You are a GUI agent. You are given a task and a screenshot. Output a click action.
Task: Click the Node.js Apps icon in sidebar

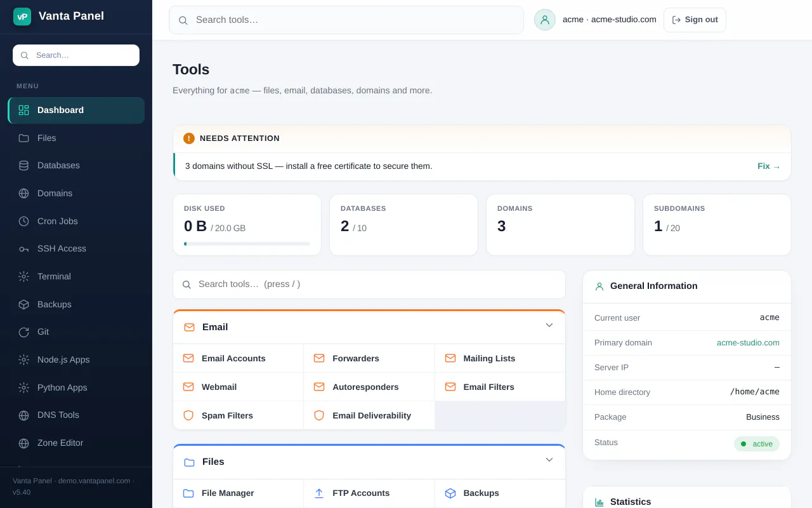point(23,359)
